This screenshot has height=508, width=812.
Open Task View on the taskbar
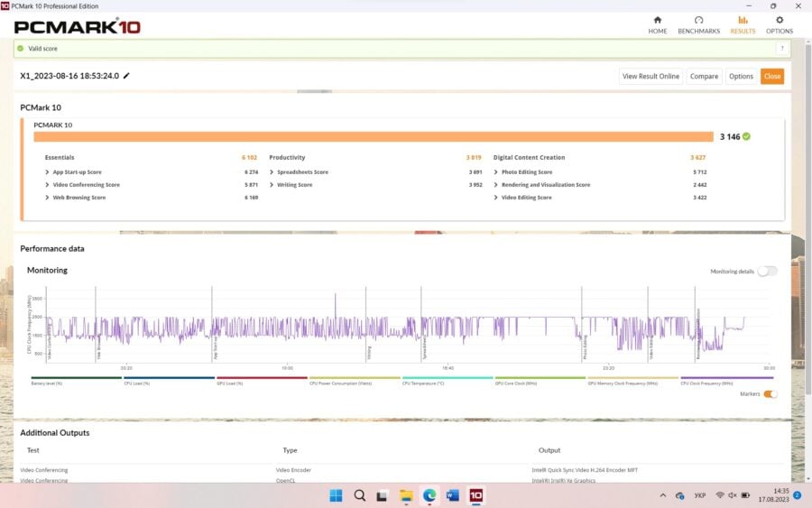383,495
